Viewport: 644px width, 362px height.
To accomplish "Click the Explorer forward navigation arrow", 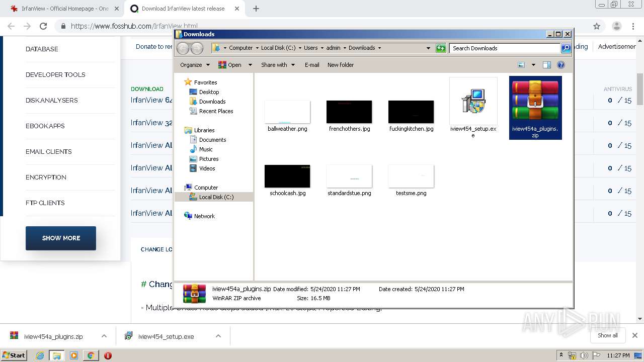I will 197,48.
